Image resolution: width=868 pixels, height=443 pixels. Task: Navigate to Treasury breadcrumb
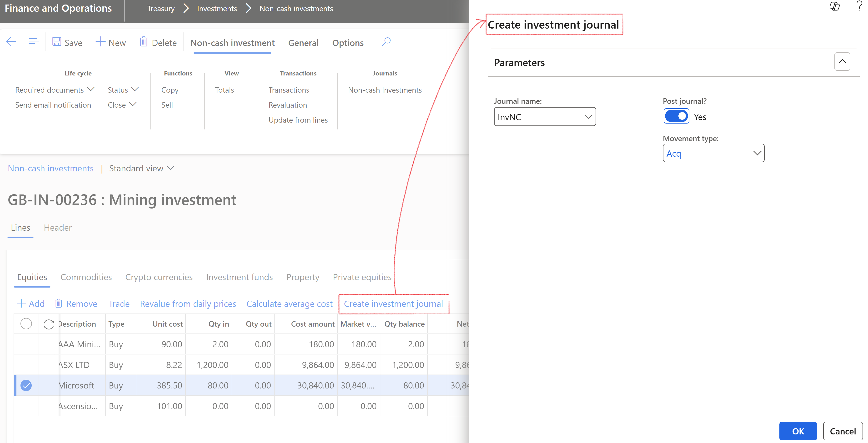coord(161,9)
